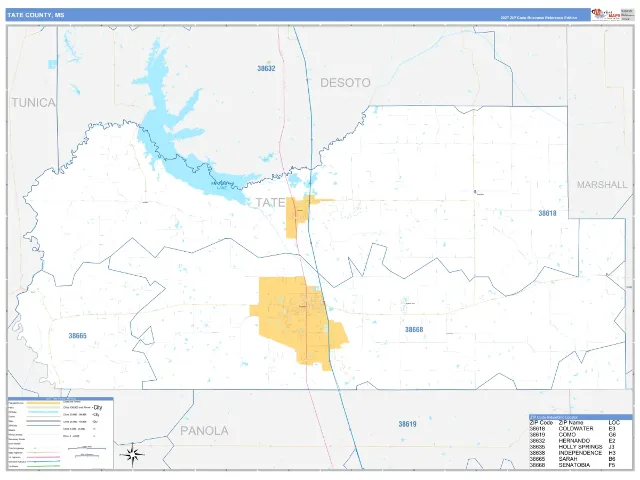Screen dimensions: 640x480
Task: Click the "LOC" column heading
Action: tap(614, 422)
